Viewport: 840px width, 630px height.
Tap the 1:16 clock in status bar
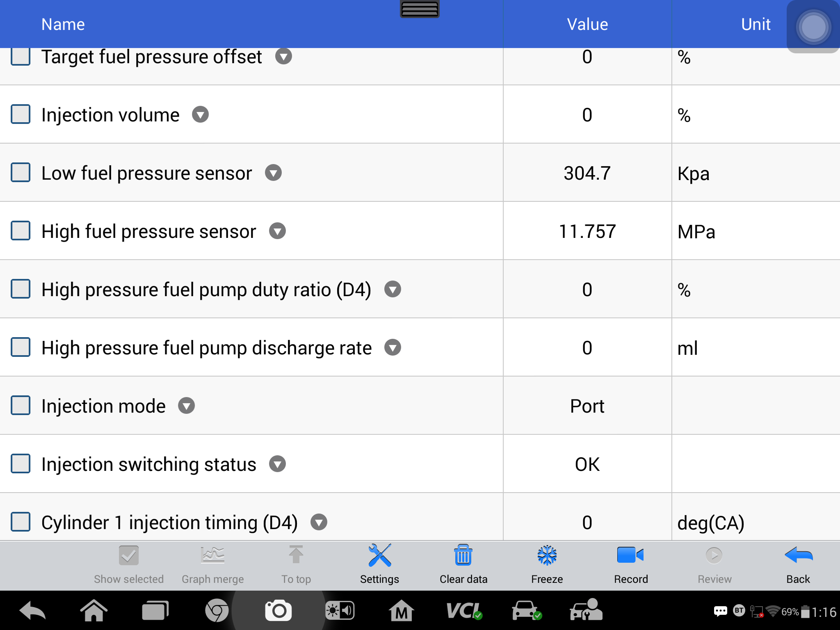(x=824, y=612)
